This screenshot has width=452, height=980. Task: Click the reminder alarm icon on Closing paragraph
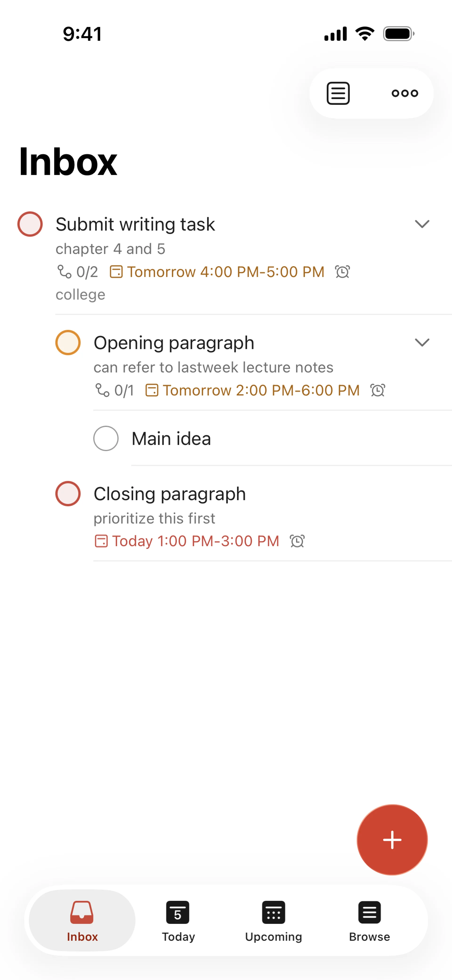click(x=297, y=541)
